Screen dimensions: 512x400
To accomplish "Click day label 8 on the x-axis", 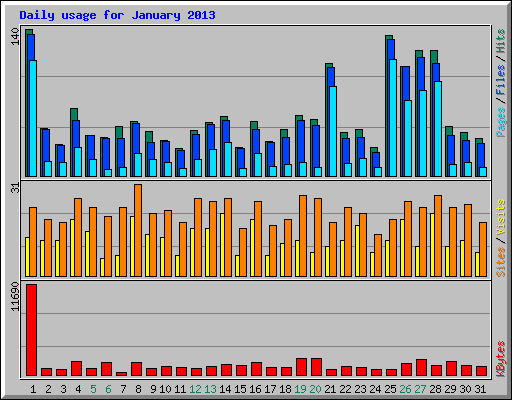I will [x=138, y=389].
